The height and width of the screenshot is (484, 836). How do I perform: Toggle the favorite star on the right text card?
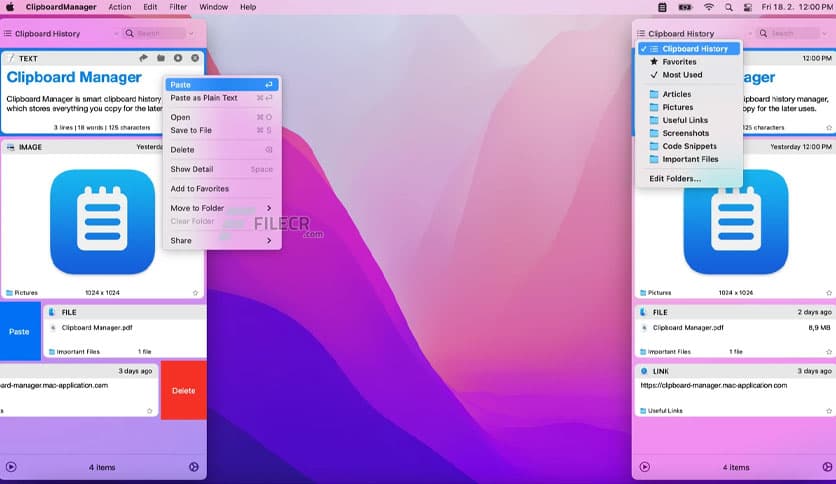[829, 127]
